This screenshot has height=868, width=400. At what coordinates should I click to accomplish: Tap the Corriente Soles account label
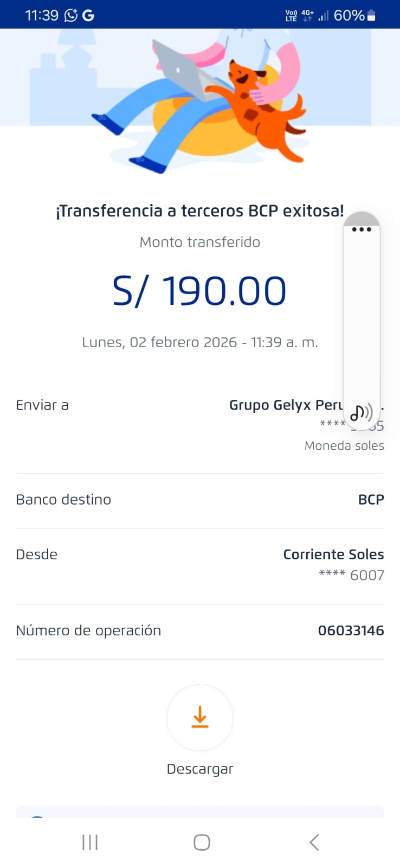point(333,554)
